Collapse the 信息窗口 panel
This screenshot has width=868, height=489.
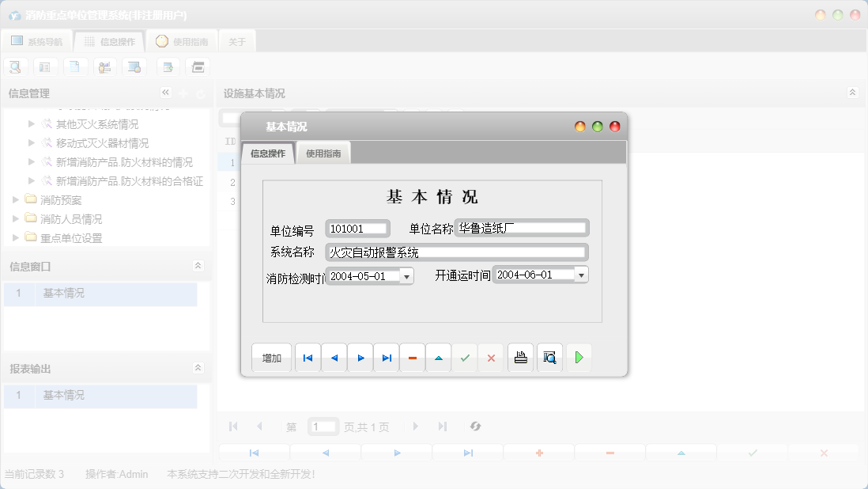[197, 264]
